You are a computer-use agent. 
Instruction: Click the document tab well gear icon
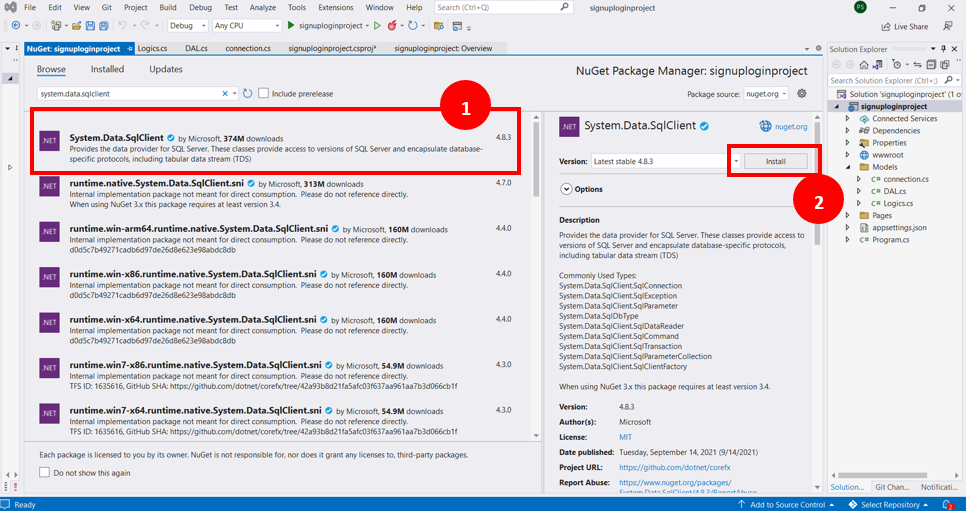(x=818, y=49)
